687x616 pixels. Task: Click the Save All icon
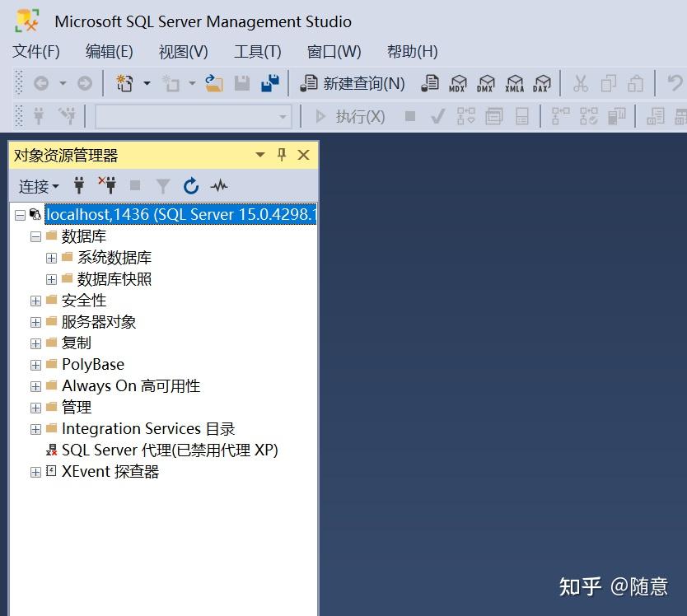[x=270, y=83]
